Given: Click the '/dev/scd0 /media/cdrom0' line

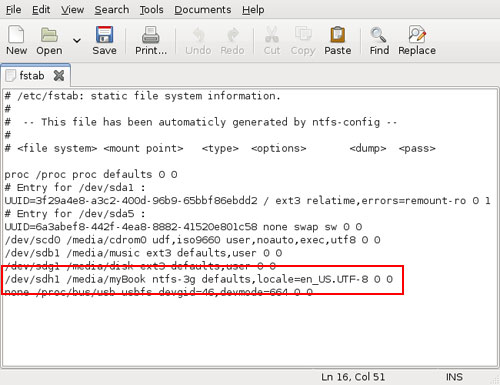Looking at the screenshot, I should [192, 240].
